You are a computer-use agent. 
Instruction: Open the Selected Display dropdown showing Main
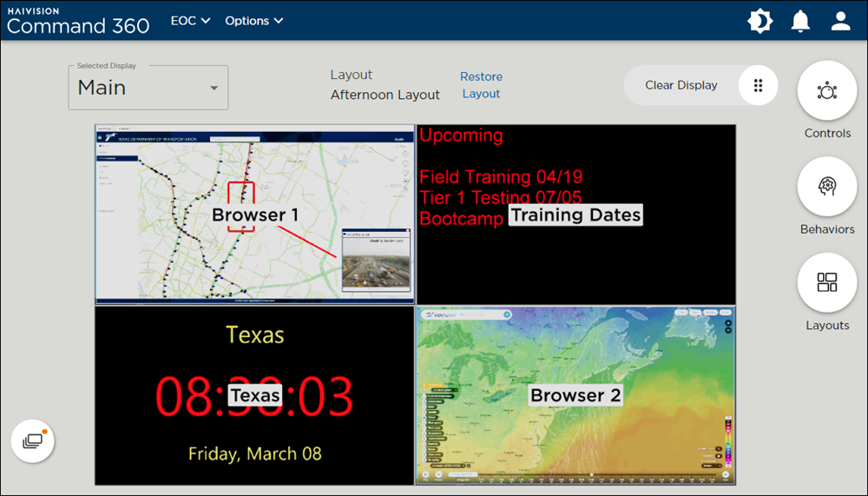tap(148, 88)
